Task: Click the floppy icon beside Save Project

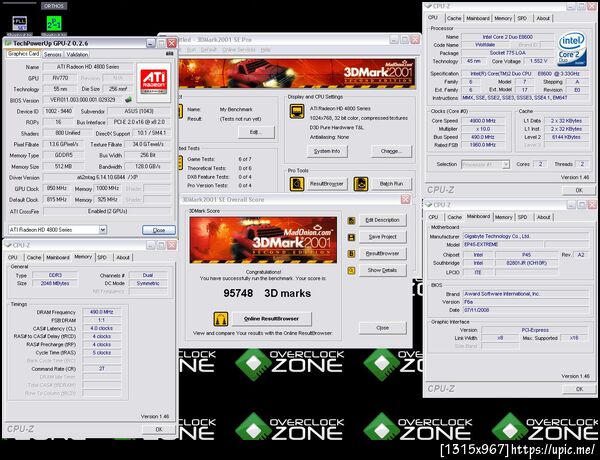Action: pyautogui.click(x=351, y=237)
